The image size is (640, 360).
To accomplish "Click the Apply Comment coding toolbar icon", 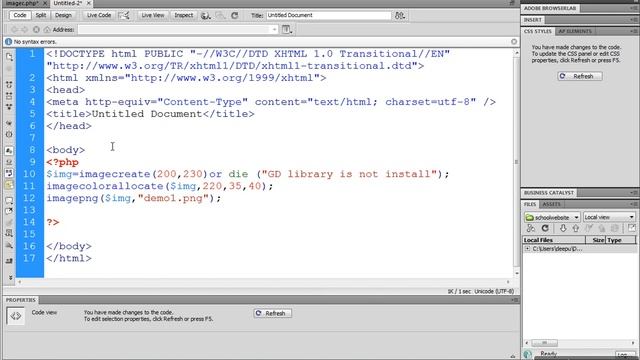I will point(9,200).
